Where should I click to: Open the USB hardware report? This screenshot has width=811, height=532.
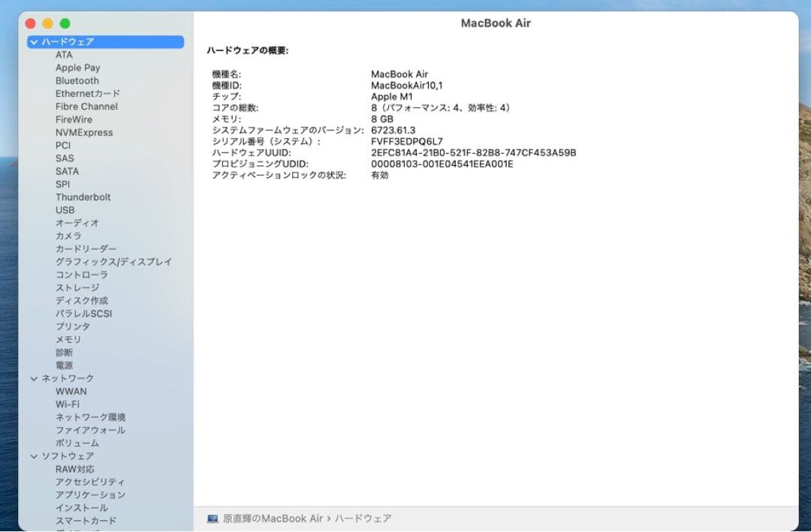(x=65, y=210)
